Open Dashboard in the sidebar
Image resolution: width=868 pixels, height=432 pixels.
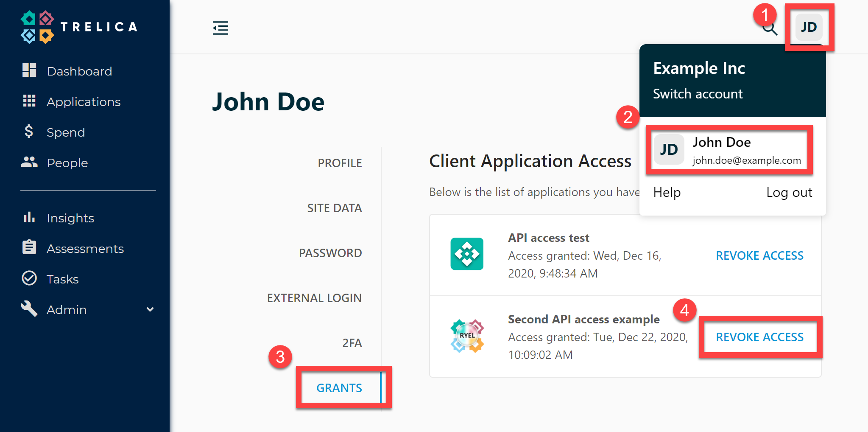(80, 71)
